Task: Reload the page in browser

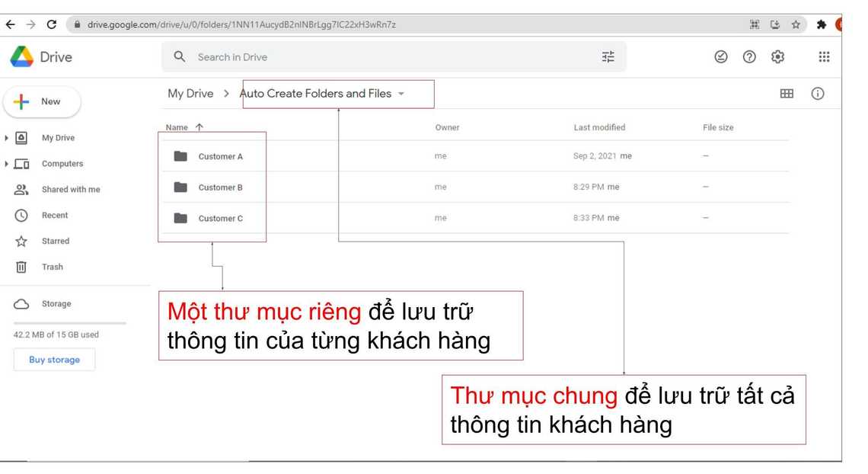Action: pyautogui.click(x=52, y=24)
